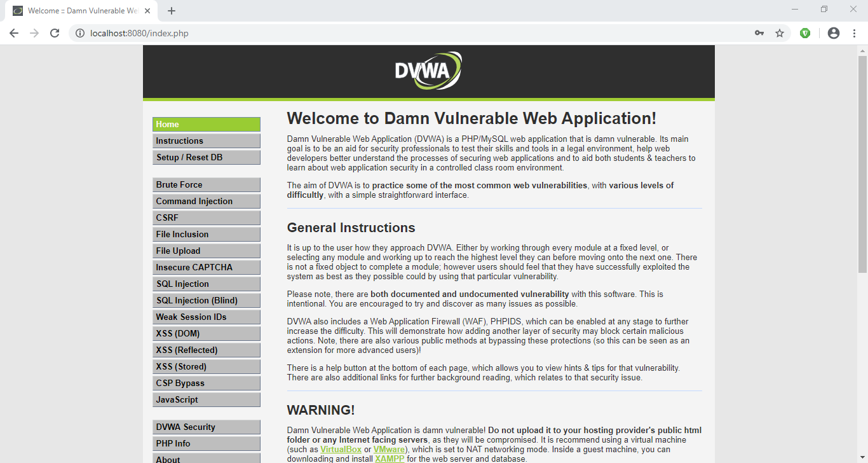
Task: Click the scrollbar up arrow
Action: coord(862,50)
